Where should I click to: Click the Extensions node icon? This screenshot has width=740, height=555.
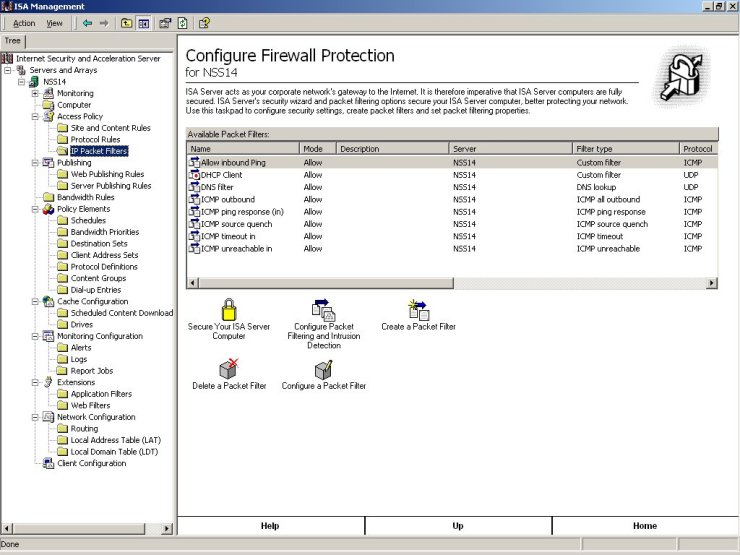click(x=48, y=382)
